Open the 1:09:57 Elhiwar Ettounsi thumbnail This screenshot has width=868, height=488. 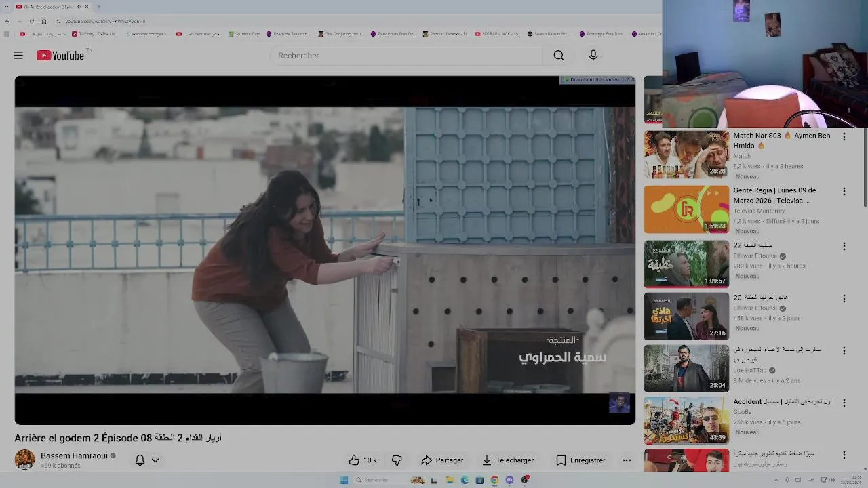tap(686, 264)
